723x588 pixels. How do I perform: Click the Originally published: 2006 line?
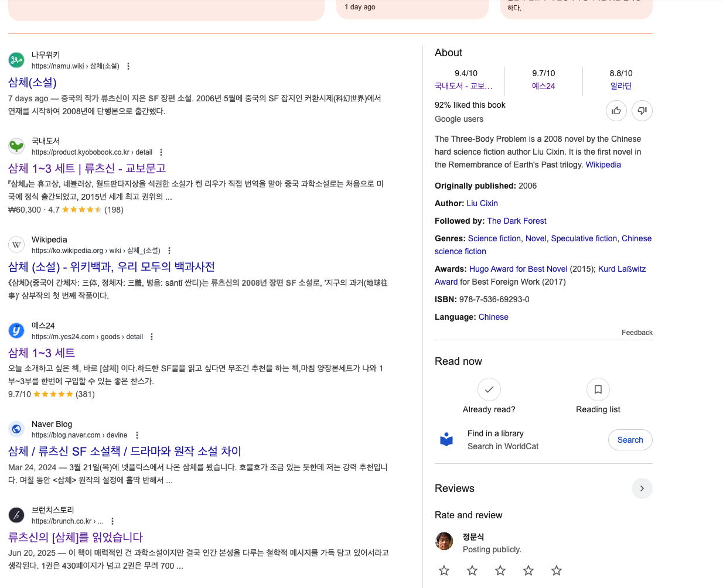pos(486,186)
